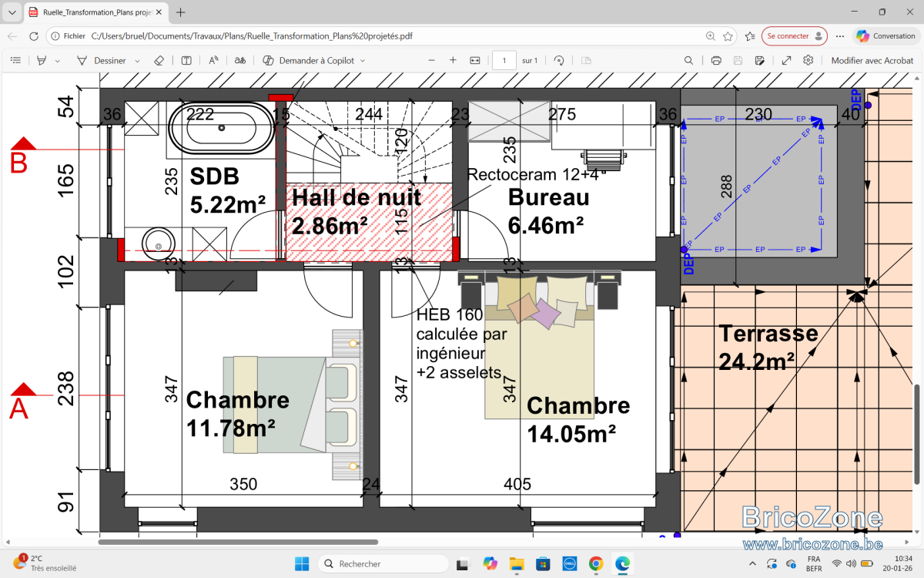The width and height of the screenshot is (924, 578).
Task: Open Microsoft Edge from taskbar
Action: click(x=622, y=563)
